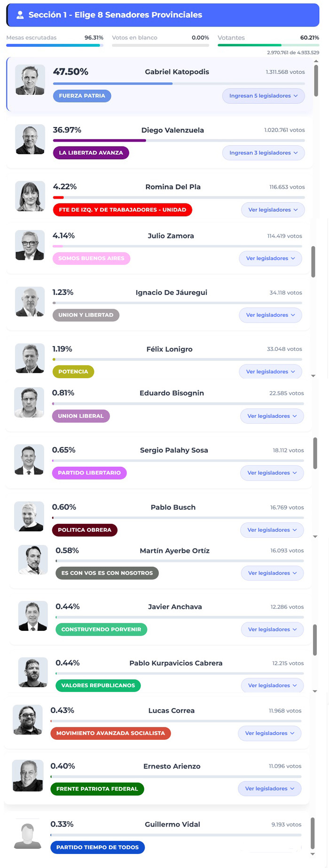Click Ernesto Arienzo candidate photo
The height and width of the screenshot is (868, 329).
pyautogui.click(x=28, y=775)
